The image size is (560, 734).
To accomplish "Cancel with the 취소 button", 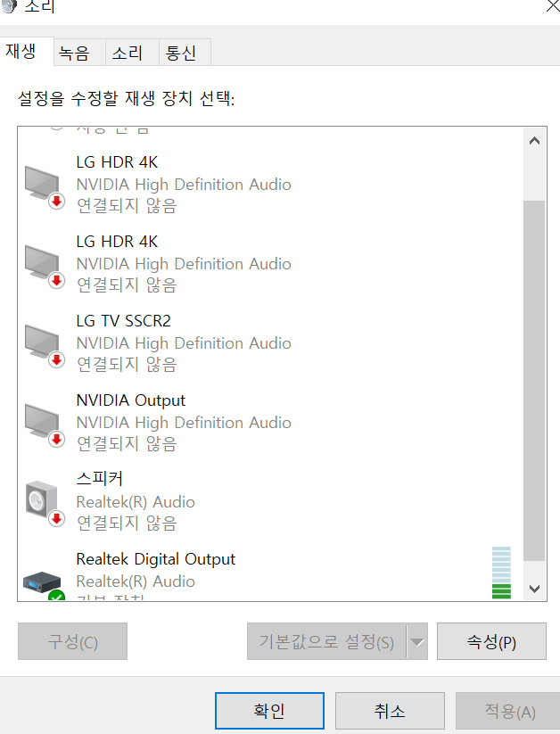I will coord(390,711).
